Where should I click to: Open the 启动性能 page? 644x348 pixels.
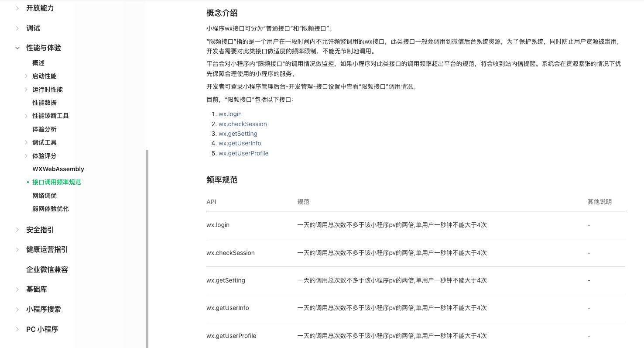[45, 76]
